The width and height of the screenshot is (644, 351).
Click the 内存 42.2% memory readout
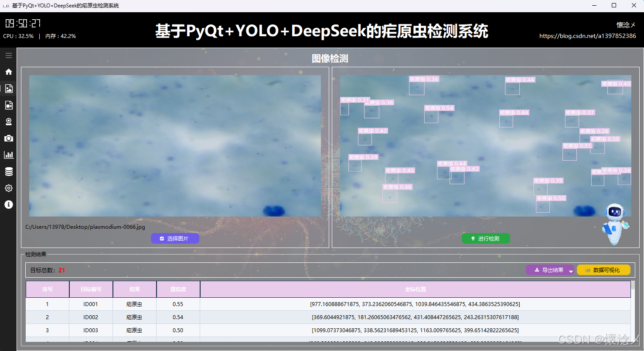coord(61,36)
